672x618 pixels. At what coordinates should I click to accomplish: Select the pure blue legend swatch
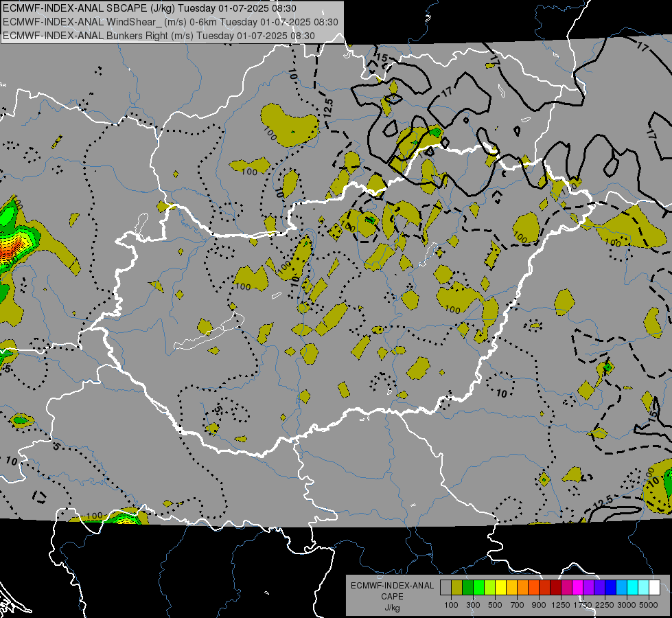click(x=610, y=588)
